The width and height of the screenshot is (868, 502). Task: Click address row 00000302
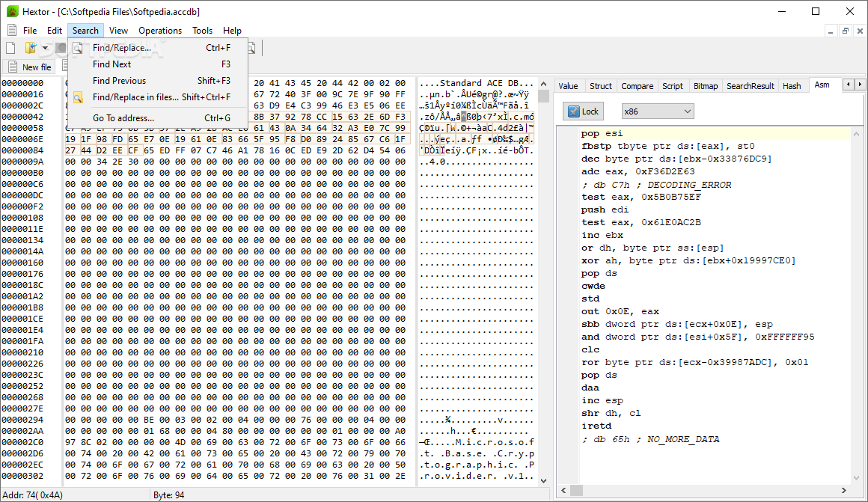coord(22,476)
